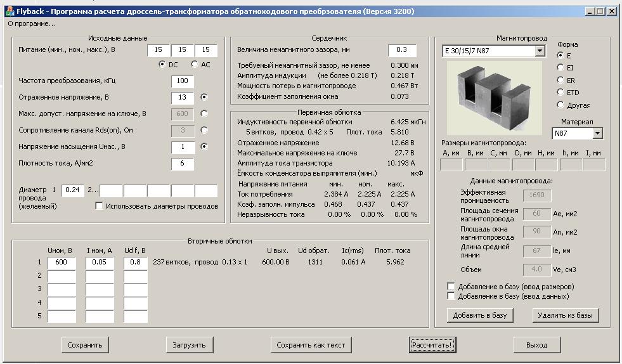Click the 'Сохранить как текст' button
This screenshot has width=622, height=364.
(x=311, y=345)
